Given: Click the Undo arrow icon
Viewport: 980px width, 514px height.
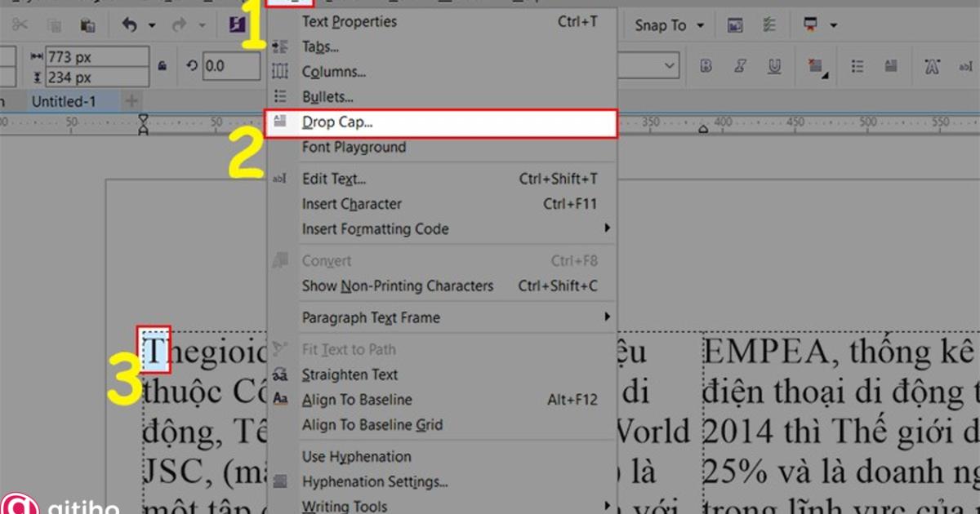Looking at the screenshot, I should click(131, 24).
